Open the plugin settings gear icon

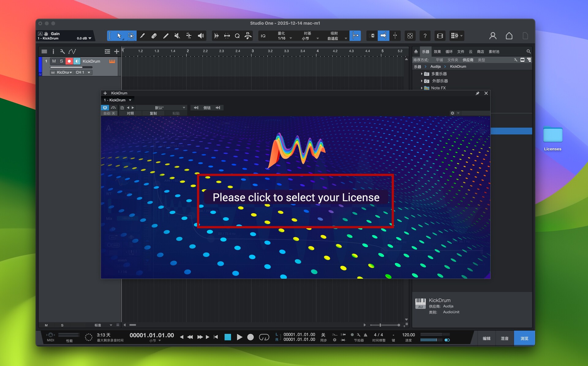click(x=452, y=113)
